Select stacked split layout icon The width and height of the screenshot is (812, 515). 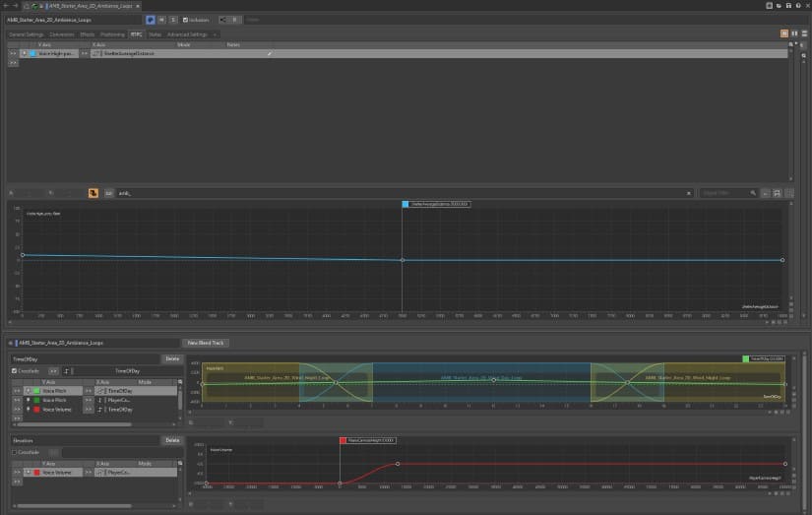804,33
